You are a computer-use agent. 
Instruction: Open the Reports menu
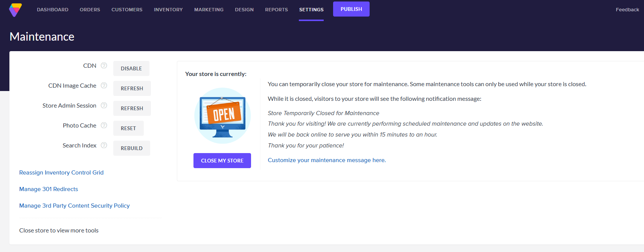276,10
